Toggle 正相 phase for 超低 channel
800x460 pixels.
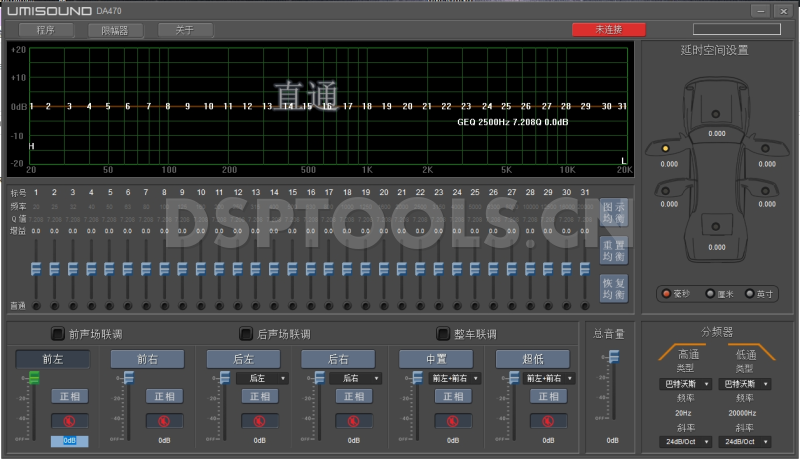pos(548,396)
